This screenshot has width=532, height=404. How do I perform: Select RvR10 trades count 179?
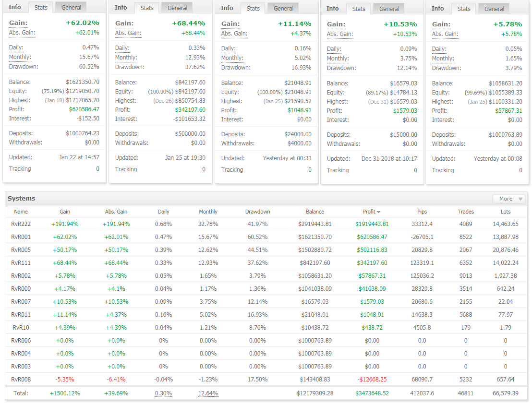[466, 328]
